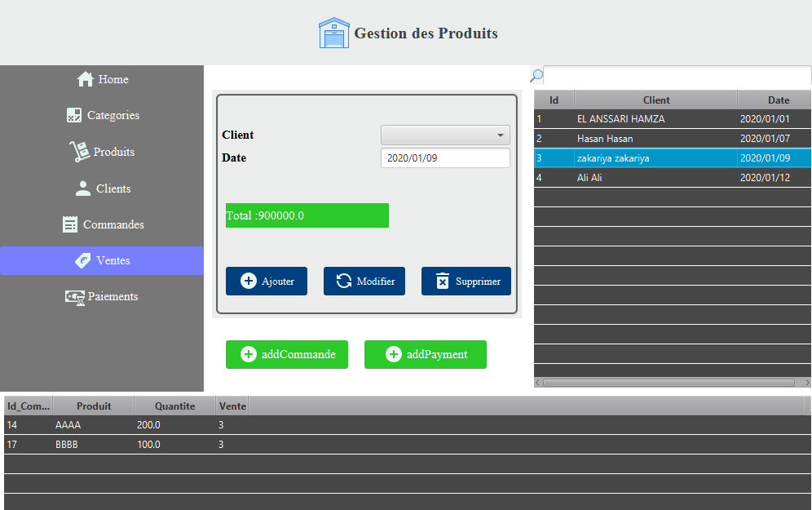Screen dimensions: 812x510
Task: Select the Categories icon
Action: pos(73,115)
